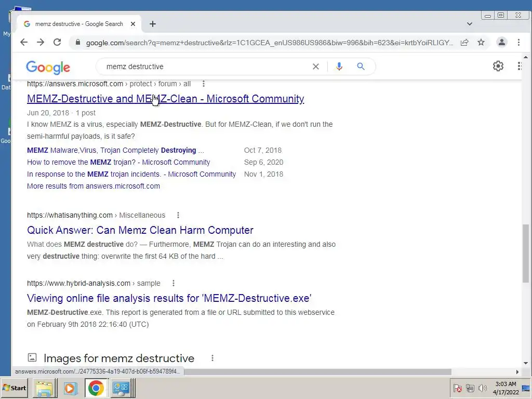Expand the tab search dropdown chevron
The width and height of the screenshot is (532, 399).
470,24
